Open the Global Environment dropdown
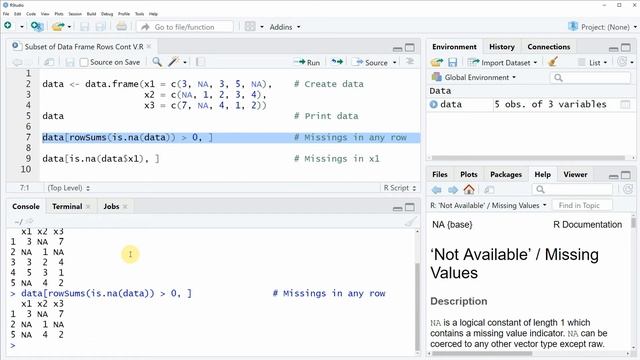This screenshot has width=640, height=360. (x=473, y=77)
